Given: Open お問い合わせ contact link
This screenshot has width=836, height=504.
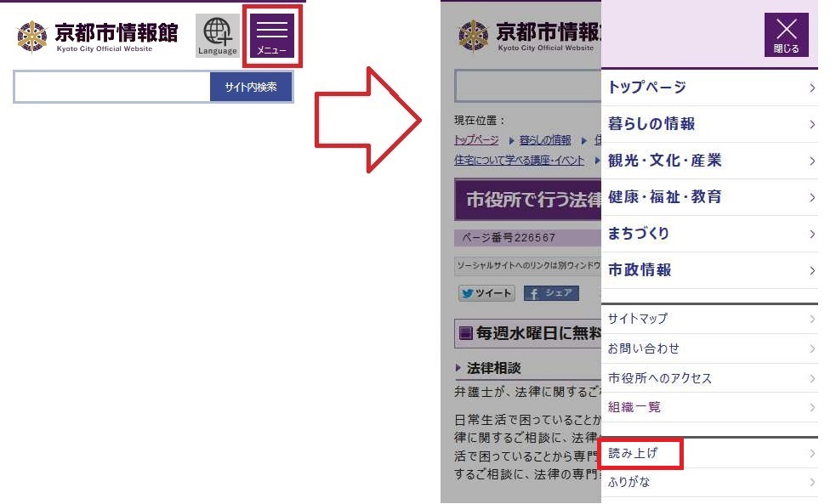Looking at the screenshot, I should tap(709, 348).
